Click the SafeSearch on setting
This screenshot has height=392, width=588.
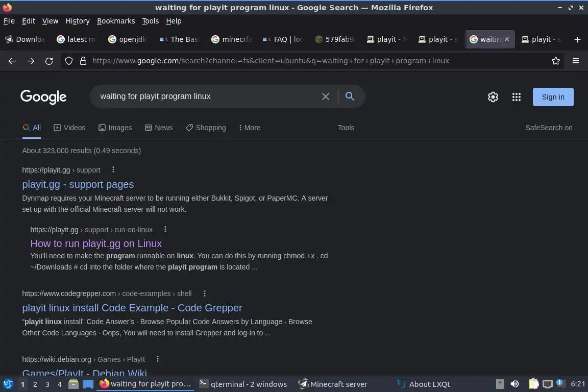pos(549,128)
